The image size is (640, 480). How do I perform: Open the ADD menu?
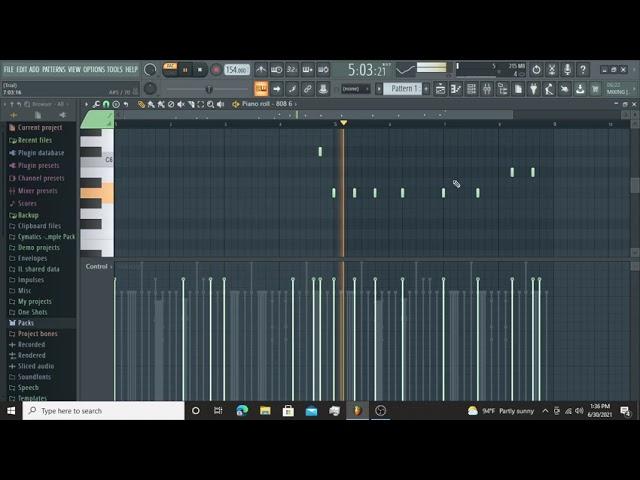click(34, 69)
